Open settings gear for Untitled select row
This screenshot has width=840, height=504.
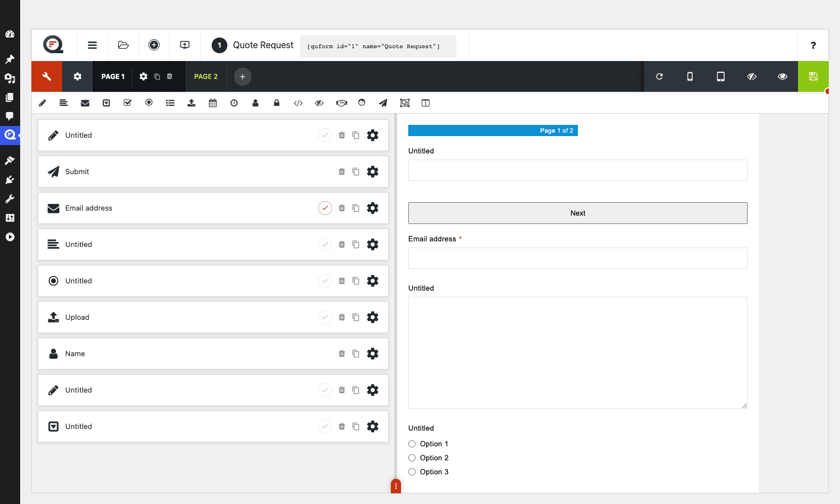[372, 427]
